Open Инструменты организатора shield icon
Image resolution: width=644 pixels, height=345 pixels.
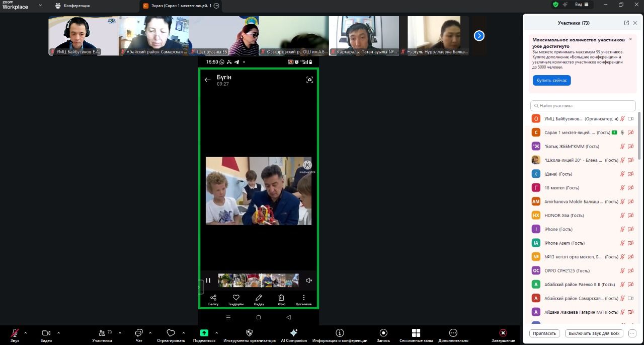(x=250, y=333)
